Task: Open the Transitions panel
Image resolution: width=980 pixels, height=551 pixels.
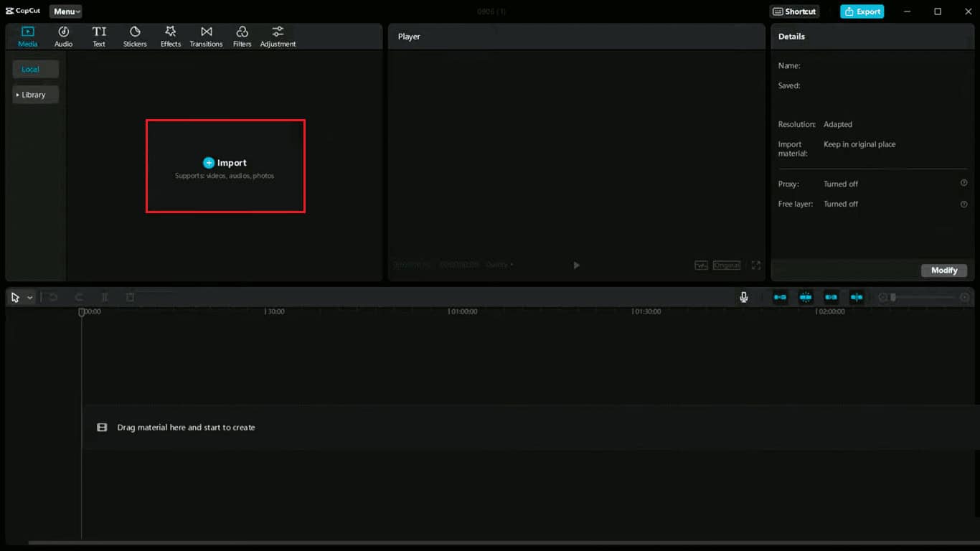Action: point(206,36)
